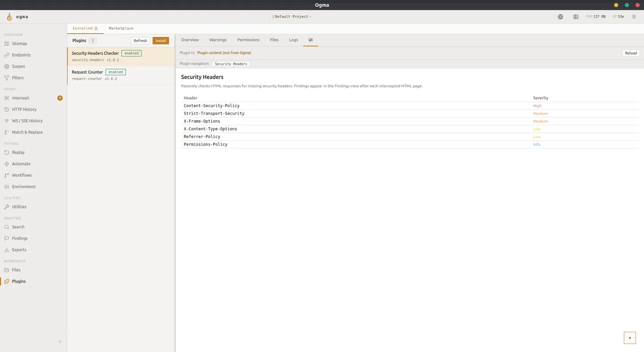Viewport: 644px width, 352px height.
Task: Click enabled badge on Security Headers Checker
Action: [x=131, y=53]
